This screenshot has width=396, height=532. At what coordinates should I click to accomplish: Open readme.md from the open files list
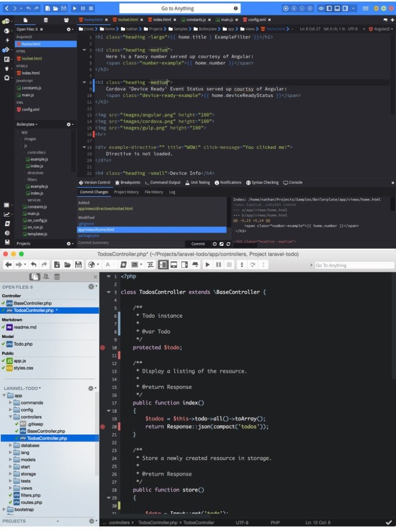24,327
